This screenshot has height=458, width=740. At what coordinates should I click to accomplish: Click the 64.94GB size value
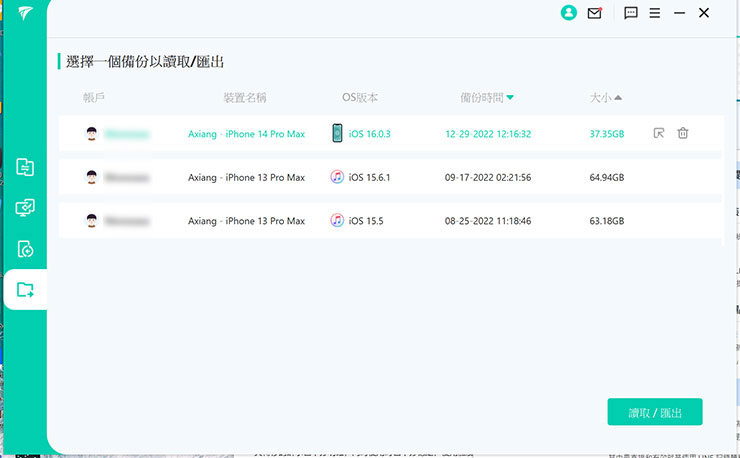click(x=607, y=178)
